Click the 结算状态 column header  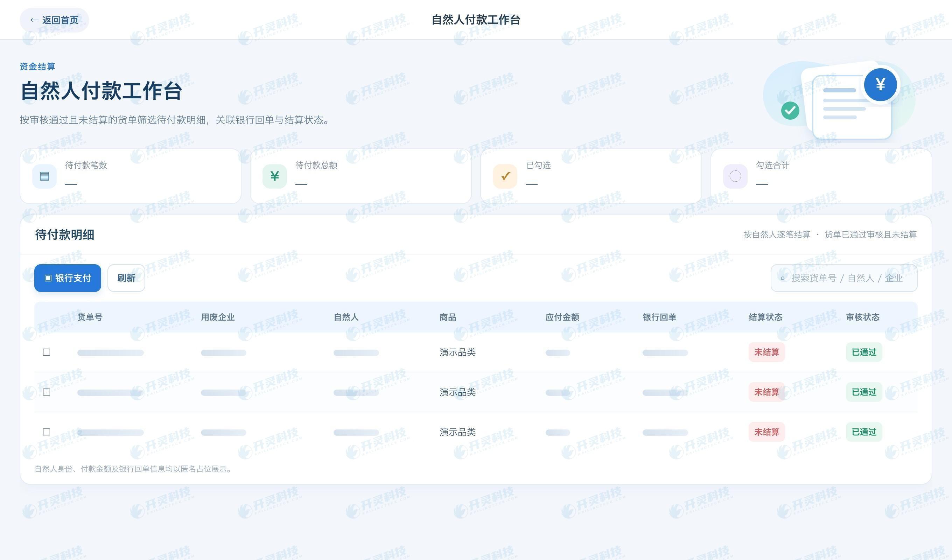click(765, 317)
